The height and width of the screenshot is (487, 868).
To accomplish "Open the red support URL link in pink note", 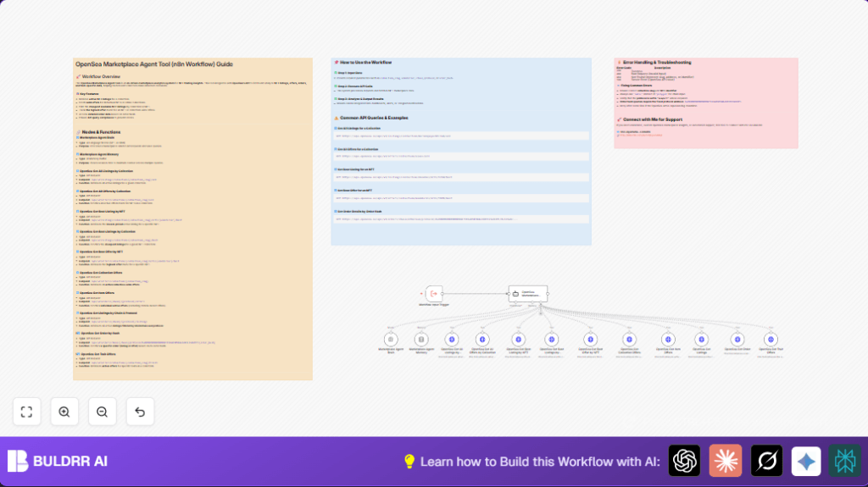I will coord(641,135).
